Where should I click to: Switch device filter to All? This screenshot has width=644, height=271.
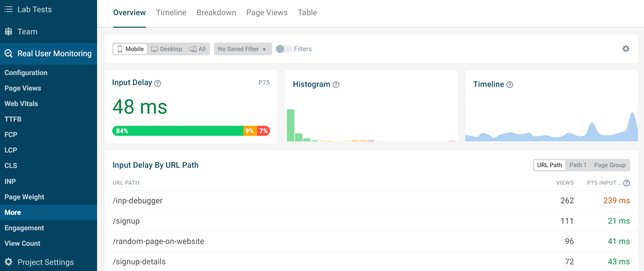click(198, 49)
